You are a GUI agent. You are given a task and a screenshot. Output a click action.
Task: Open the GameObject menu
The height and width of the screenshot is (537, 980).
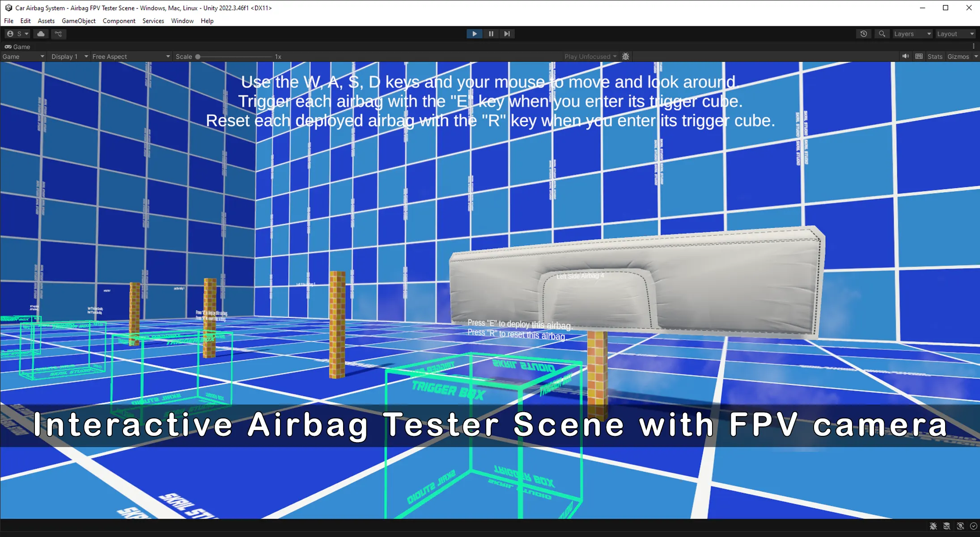(78, 21)
